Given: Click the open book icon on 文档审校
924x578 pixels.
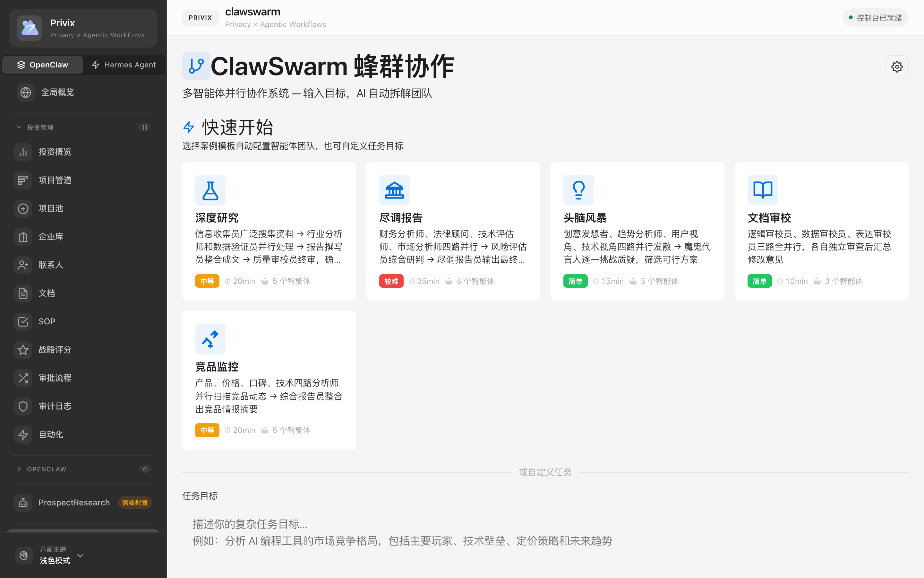Looking at the screenshot, I should [x=763, y=190].
